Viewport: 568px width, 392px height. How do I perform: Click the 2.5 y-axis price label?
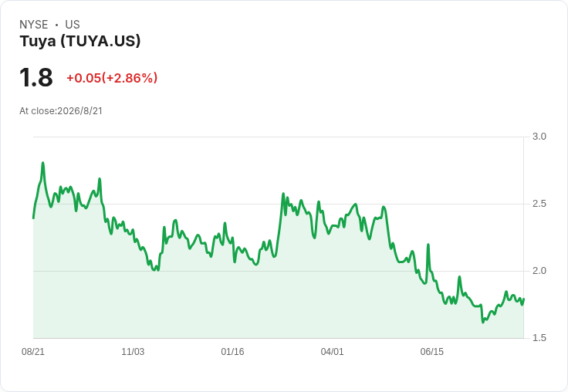(539, 204)
